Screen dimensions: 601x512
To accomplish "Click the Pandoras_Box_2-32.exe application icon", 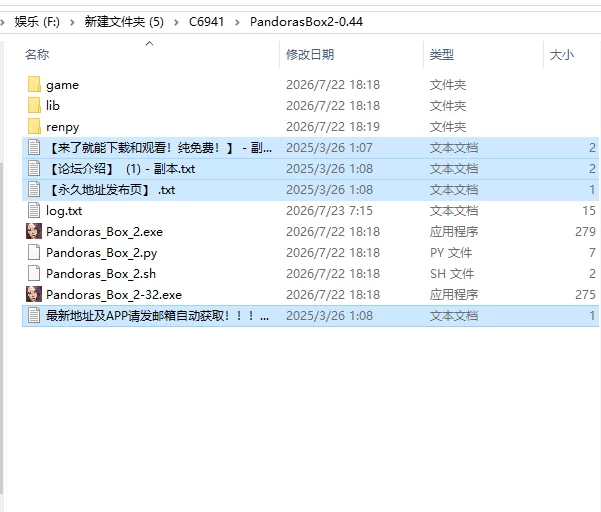I will (34, 294).
